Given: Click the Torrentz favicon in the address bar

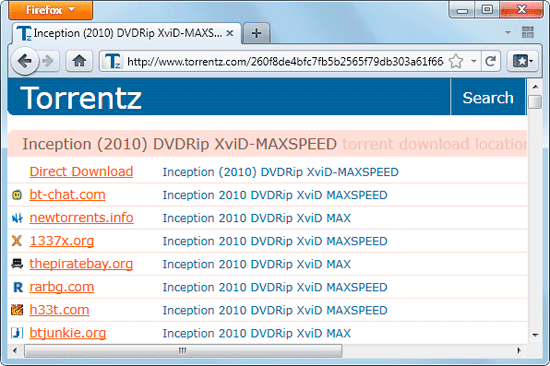Looking at the screenshot, I should coord(112,61).
